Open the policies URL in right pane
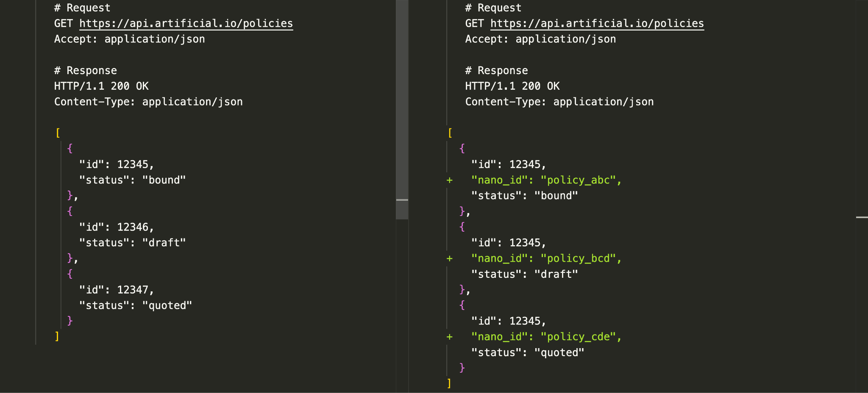The height and width of the screenshot is (393, 868). (x=597, y=24)
